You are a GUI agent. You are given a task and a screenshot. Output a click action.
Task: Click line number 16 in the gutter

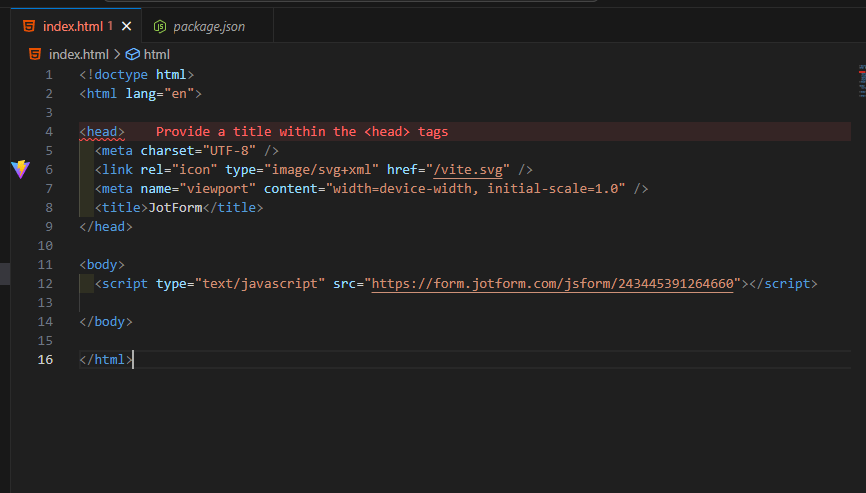(45, 359)
